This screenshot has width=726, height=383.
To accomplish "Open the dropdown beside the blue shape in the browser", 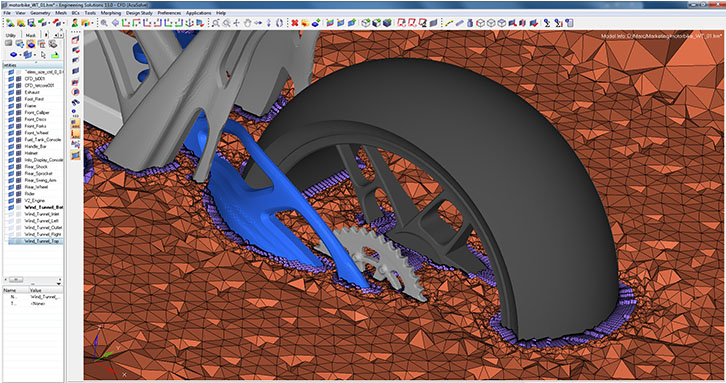I will coord(20,55).
